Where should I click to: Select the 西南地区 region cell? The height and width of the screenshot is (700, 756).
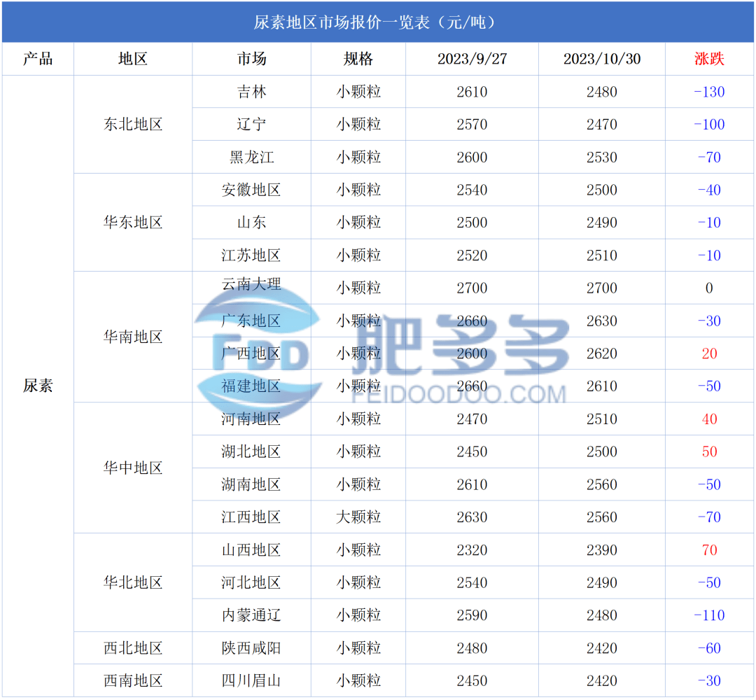132,680
